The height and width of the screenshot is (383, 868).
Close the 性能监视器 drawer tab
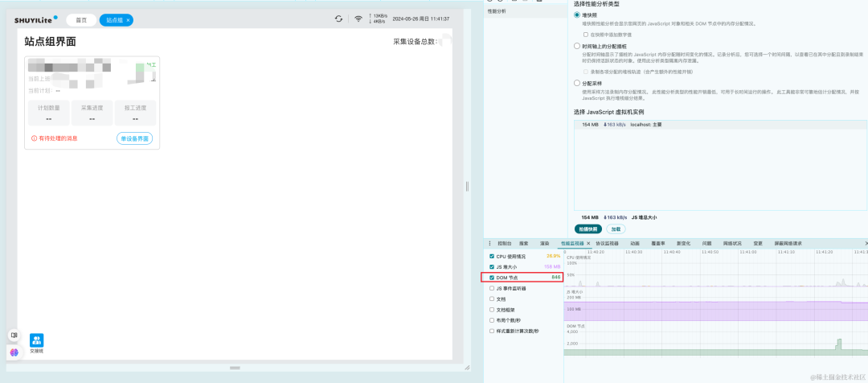click(588, 243)
